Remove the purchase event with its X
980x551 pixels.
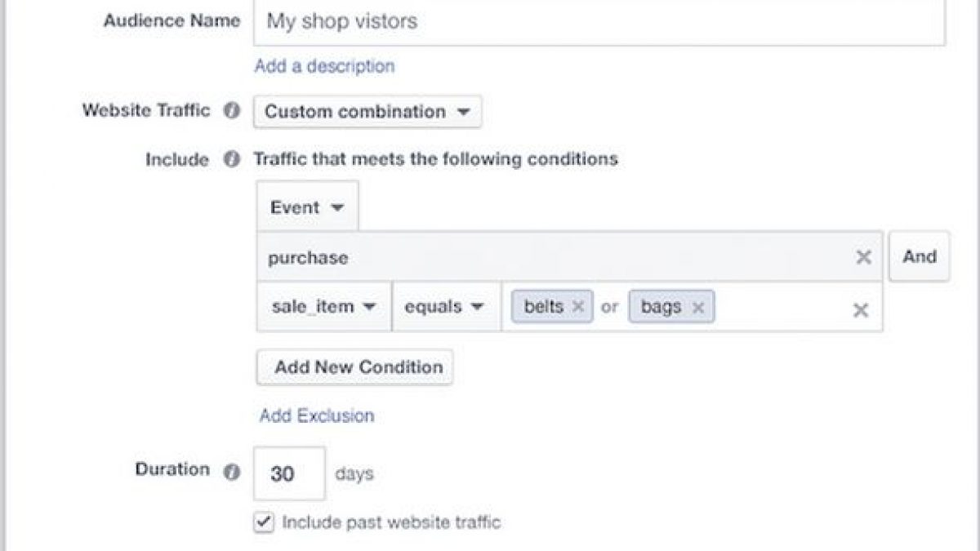[863, 258]
